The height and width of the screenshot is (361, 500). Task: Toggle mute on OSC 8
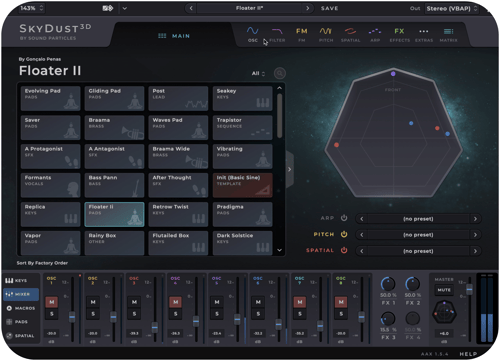pyautogui.click(x=341, y=302)
